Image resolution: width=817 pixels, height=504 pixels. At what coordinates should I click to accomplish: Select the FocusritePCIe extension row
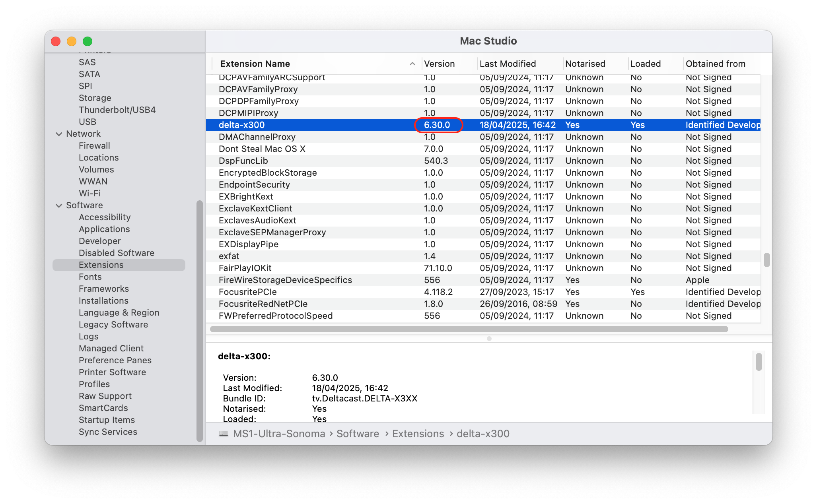(483, 292)
